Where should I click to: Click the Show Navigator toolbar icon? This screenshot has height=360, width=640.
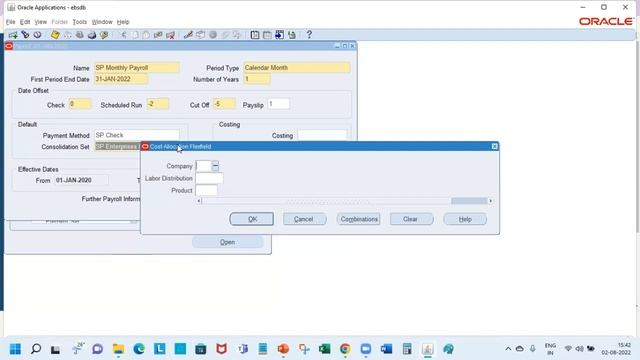click(38, 35)
